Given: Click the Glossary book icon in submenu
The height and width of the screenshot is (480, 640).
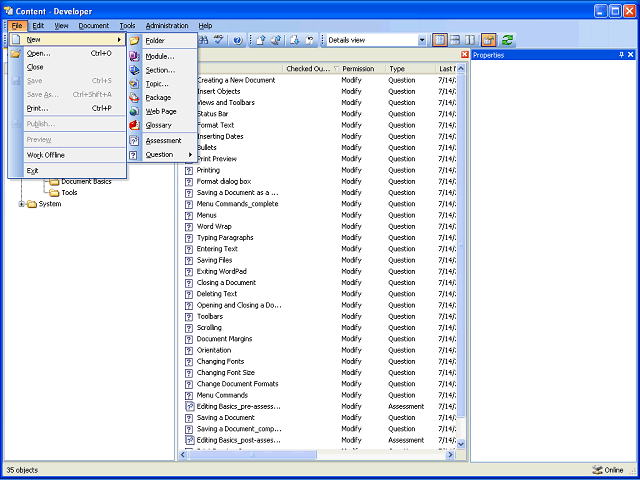Looking at the screenshot, I should (x=134, y=125).
